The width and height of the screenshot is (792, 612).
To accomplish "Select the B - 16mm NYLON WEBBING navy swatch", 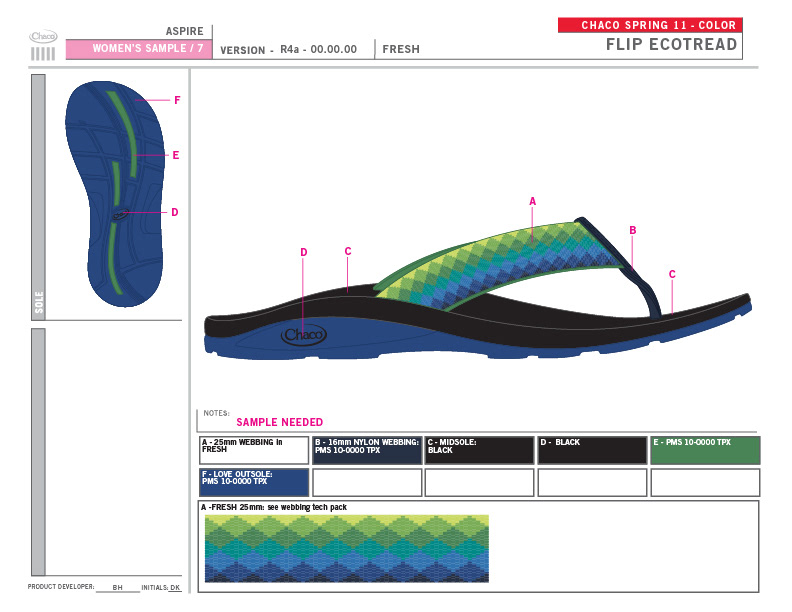I will point(367,450).
